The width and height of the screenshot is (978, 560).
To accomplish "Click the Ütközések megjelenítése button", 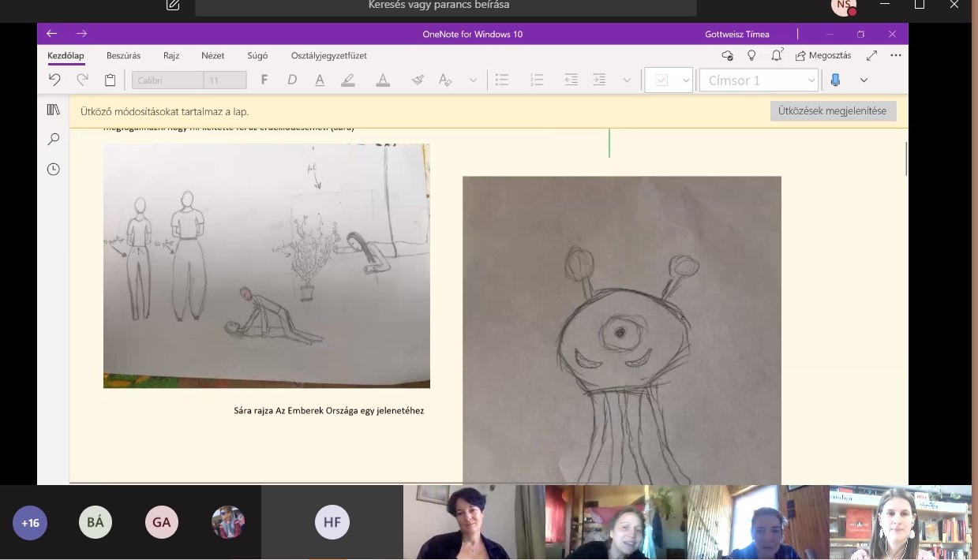I will (x=832, y=111).
